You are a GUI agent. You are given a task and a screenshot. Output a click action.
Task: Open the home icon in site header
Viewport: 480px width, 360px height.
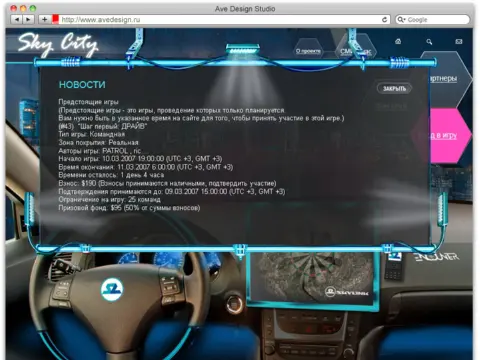[x=398, y=41]
